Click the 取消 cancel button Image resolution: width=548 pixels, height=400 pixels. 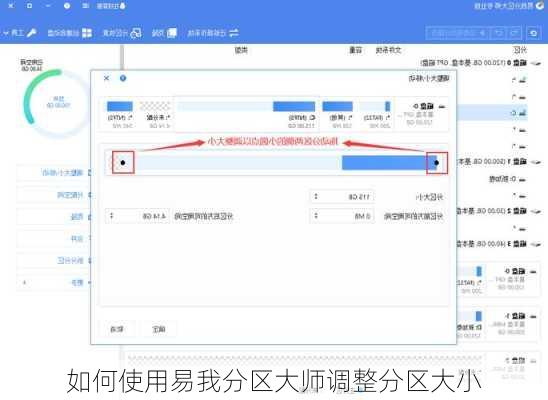coord(117,329)
